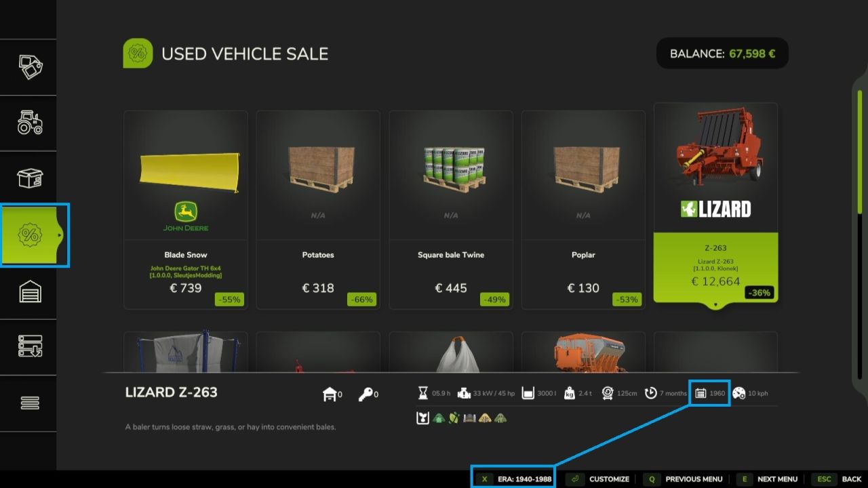
Task: Select the orange spreader trailer card in second row
Action: [x=583, y=352]
